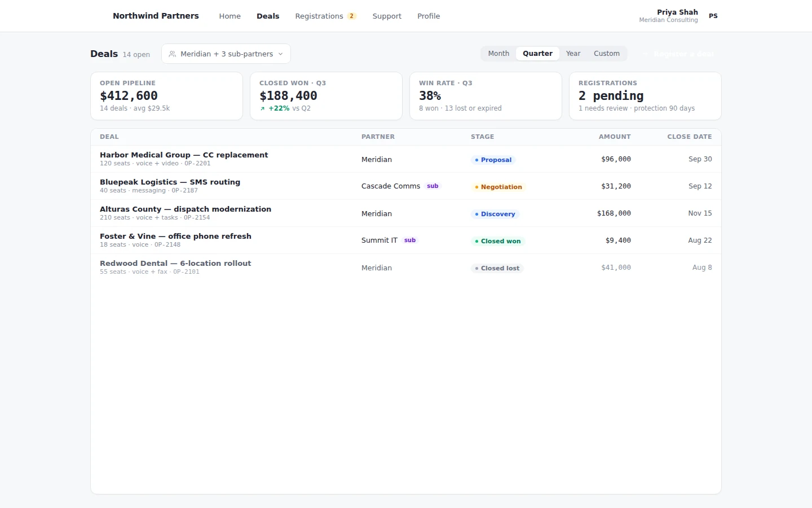Image resolution: width=812 pixels, height=508 pixels.
Task: Click the Summit IT partner name
Action: 379,240
